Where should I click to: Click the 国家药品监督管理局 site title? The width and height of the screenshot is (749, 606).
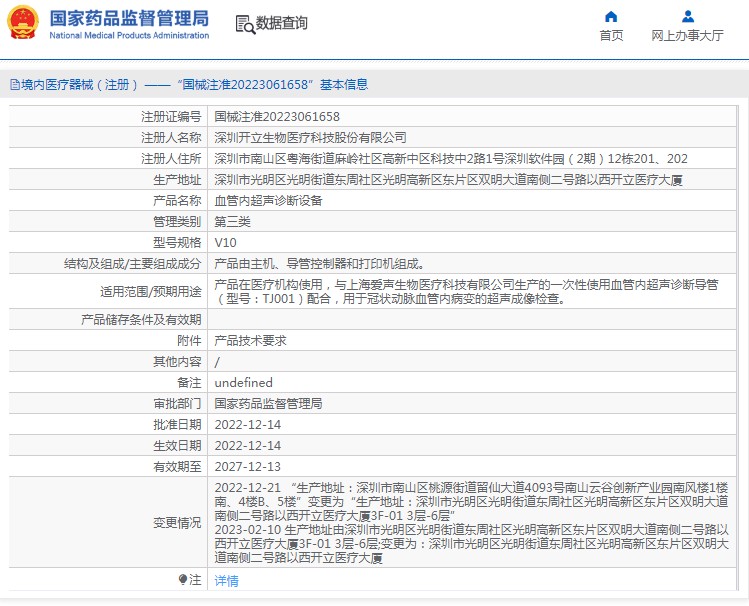[x=129, y=17]
